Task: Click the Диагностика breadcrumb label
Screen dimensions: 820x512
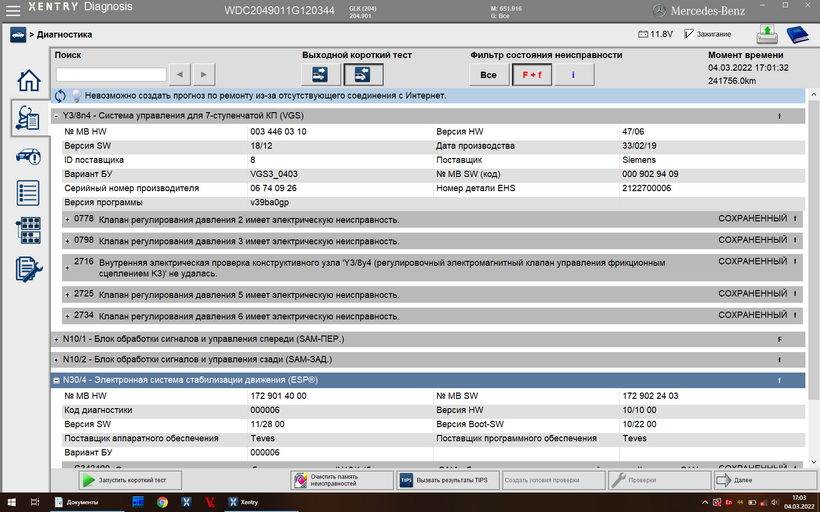Action: click(x=64, y=35)
